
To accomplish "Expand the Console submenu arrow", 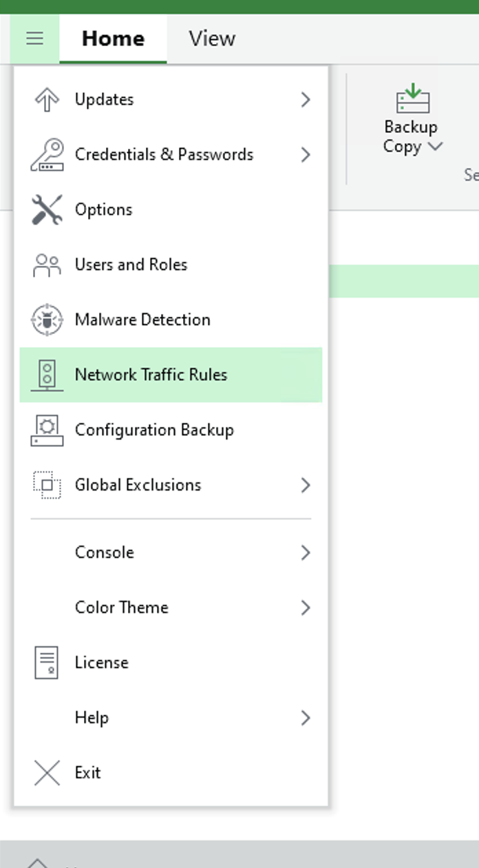I will tap(306, 552).
